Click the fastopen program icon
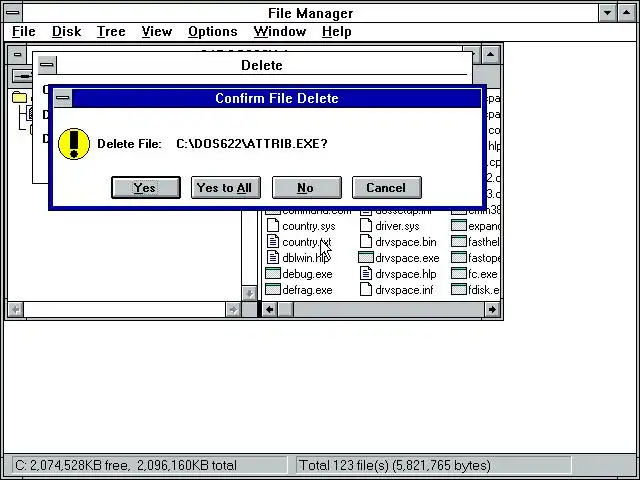 (459, 257)
